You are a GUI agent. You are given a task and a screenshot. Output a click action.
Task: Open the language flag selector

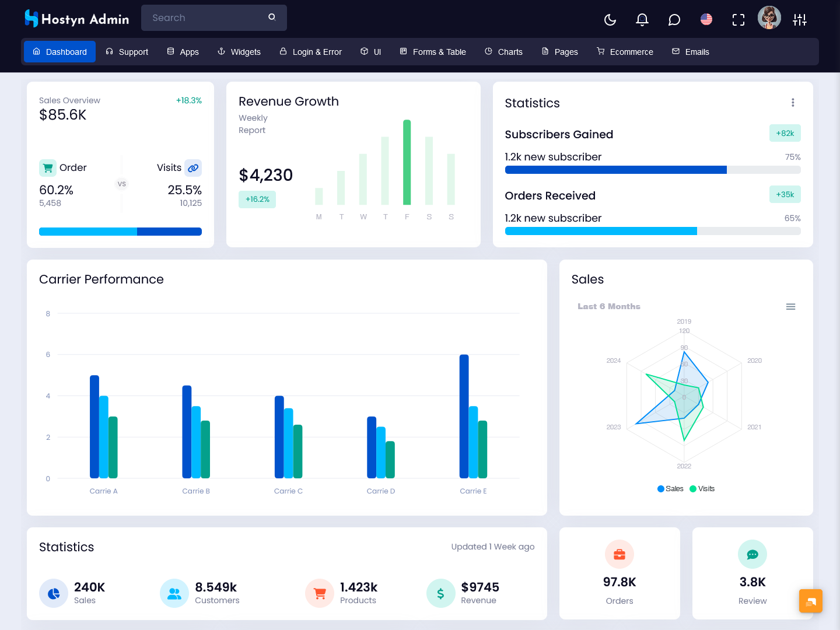tap(706, 20)
